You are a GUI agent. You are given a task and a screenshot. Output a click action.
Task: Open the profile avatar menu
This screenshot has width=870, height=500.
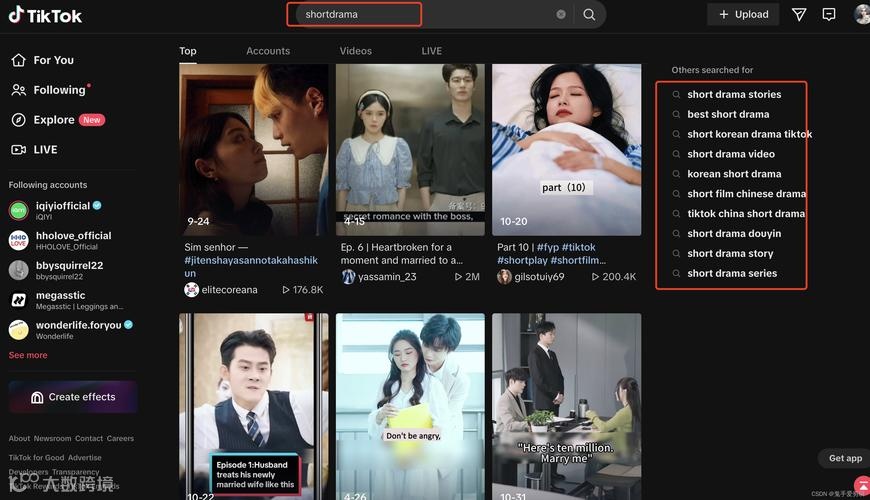[x=862, y=14]
